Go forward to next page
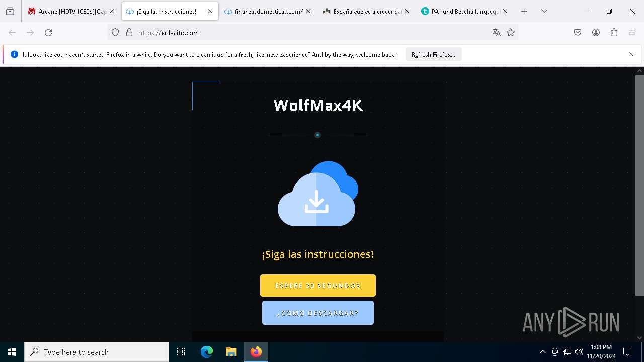The image size is (644, 362). point(30,33)
